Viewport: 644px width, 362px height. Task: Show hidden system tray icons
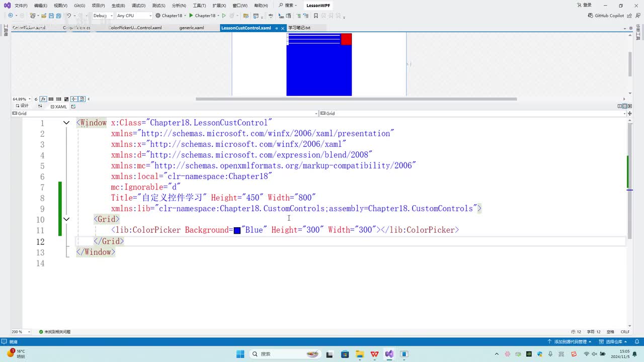(x=497, y=354)
